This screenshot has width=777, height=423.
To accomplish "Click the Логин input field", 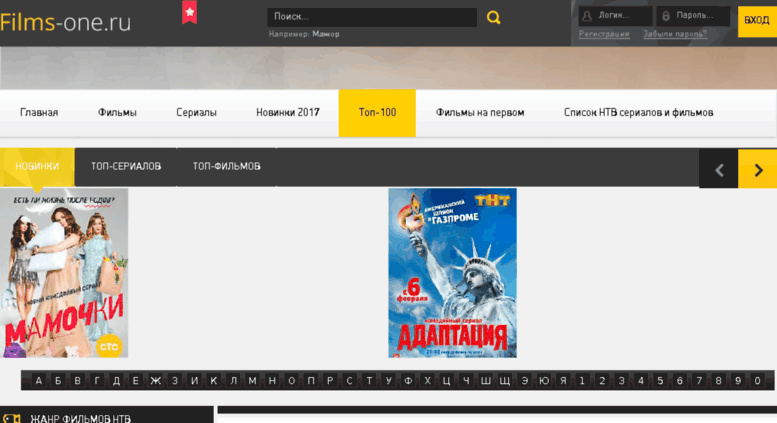I will tap(615, 16).
